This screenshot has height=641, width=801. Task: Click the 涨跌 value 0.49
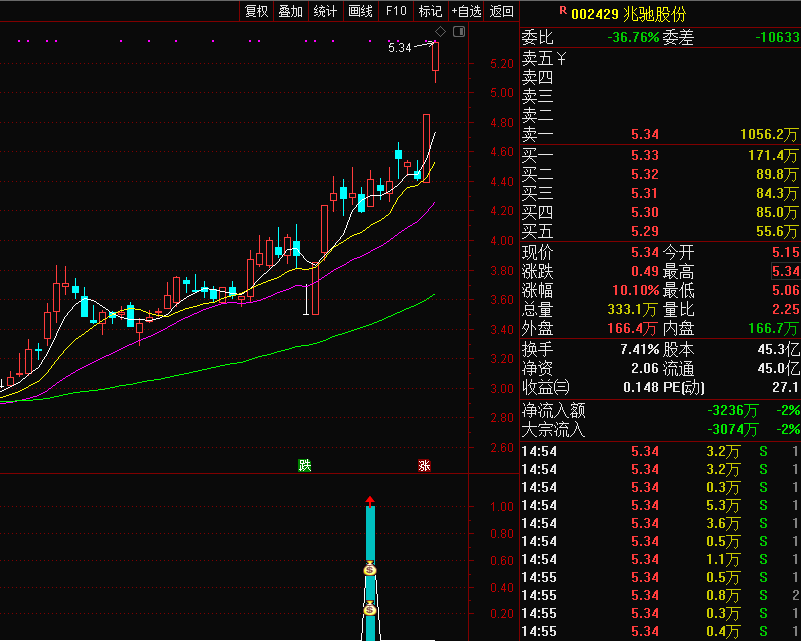645,271
